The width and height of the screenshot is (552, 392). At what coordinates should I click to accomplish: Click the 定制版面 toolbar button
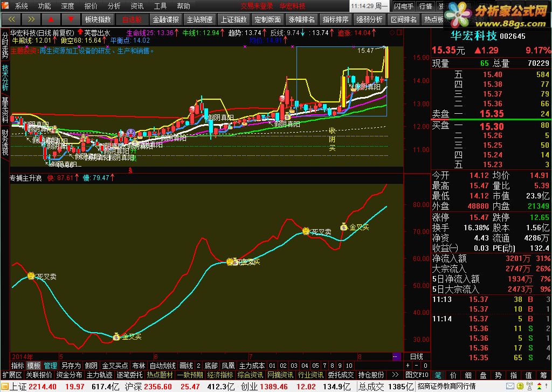pos(268,20)
